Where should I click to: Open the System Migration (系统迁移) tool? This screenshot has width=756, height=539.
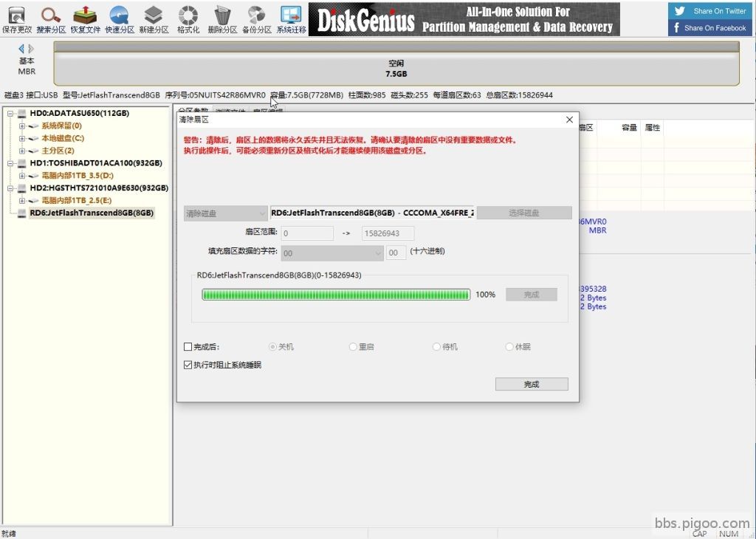[291, 19]
